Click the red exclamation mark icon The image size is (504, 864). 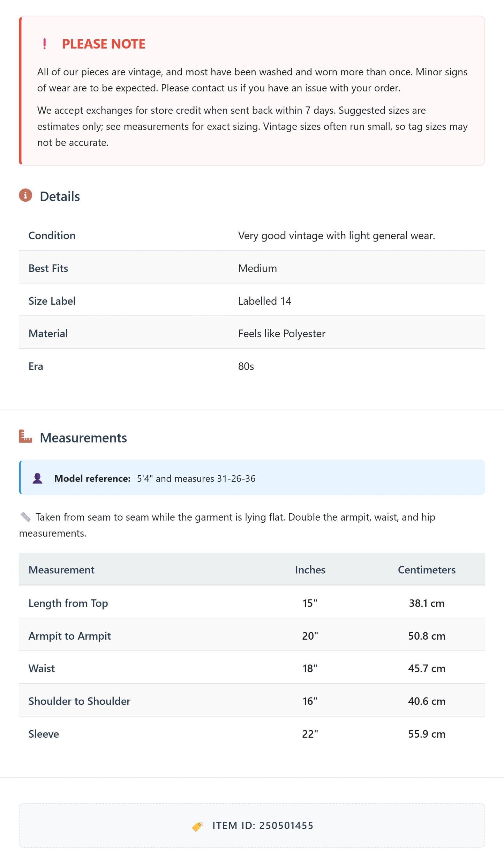(x=44, y=44)
